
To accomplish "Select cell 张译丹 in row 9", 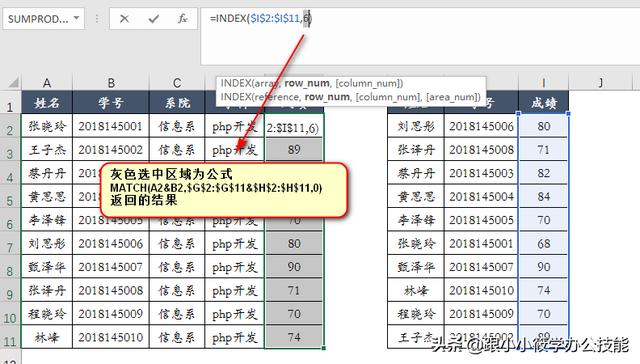I will click(47, 291).
